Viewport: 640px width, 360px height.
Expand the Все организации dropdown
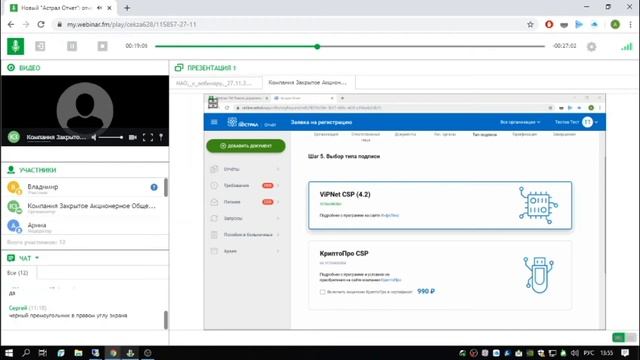520,122
